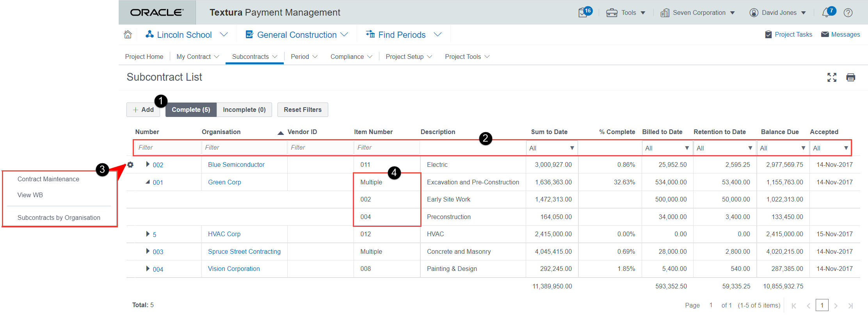Click the Seven Corporation building icon
The image size is (868, 336).
[x=665, y=12]
